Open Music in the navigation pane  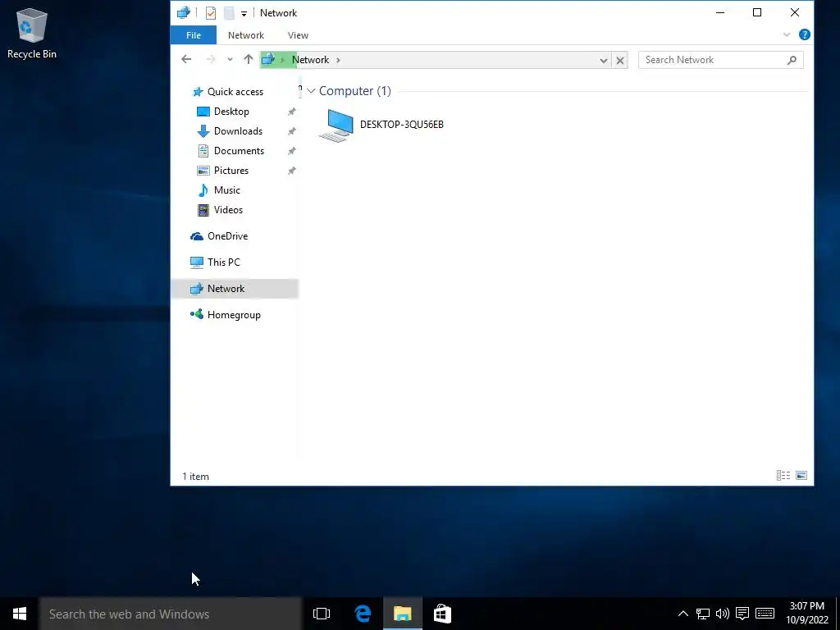226,190
